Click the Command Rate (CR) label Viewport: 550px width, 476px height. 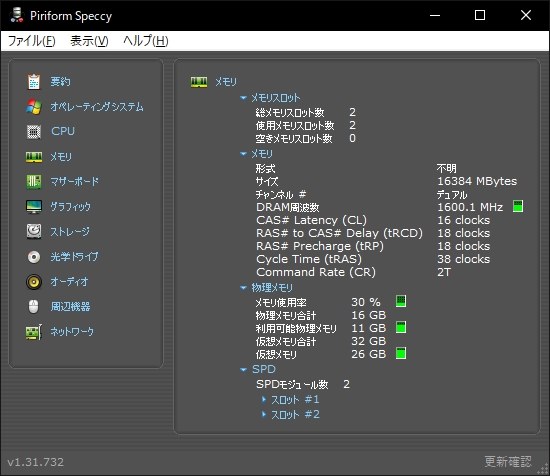click(316, 272)
